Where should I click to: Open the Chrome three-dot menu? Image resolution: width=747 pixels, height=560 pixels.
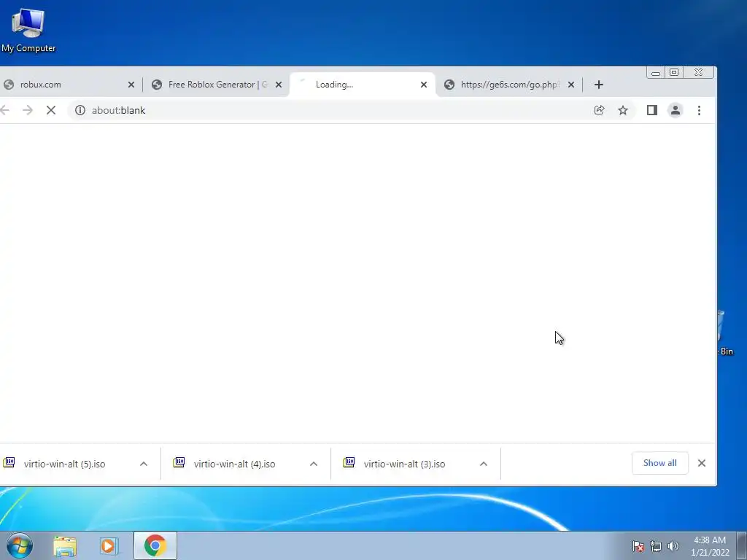click(x=699, y=111)
